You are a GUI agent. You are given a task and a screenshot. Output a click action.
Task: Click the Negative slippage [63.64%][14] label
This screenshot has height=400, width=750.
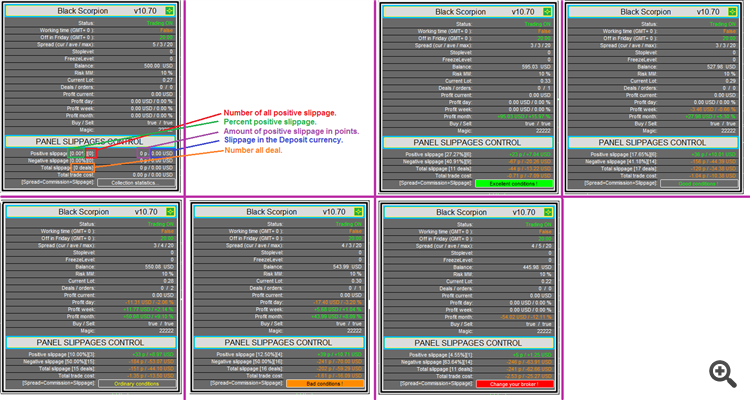pos(437,362)
